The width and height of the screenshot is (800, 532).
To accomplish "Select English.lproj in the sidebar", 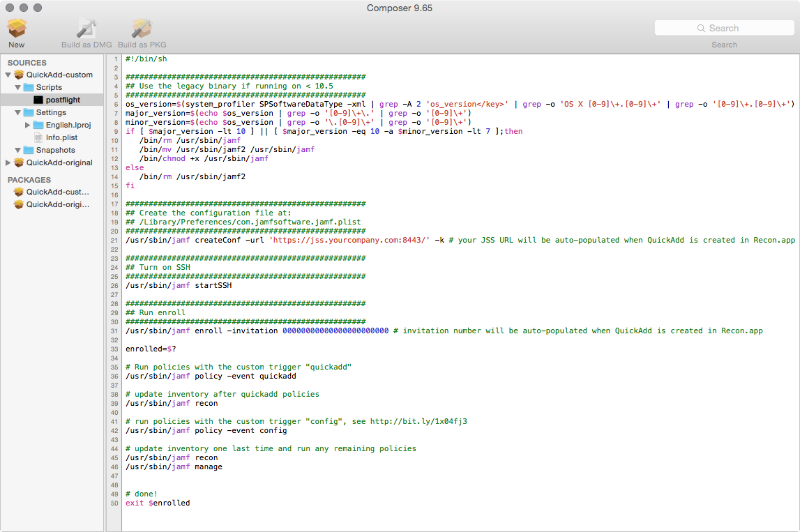I will click(x=68, y=125).
